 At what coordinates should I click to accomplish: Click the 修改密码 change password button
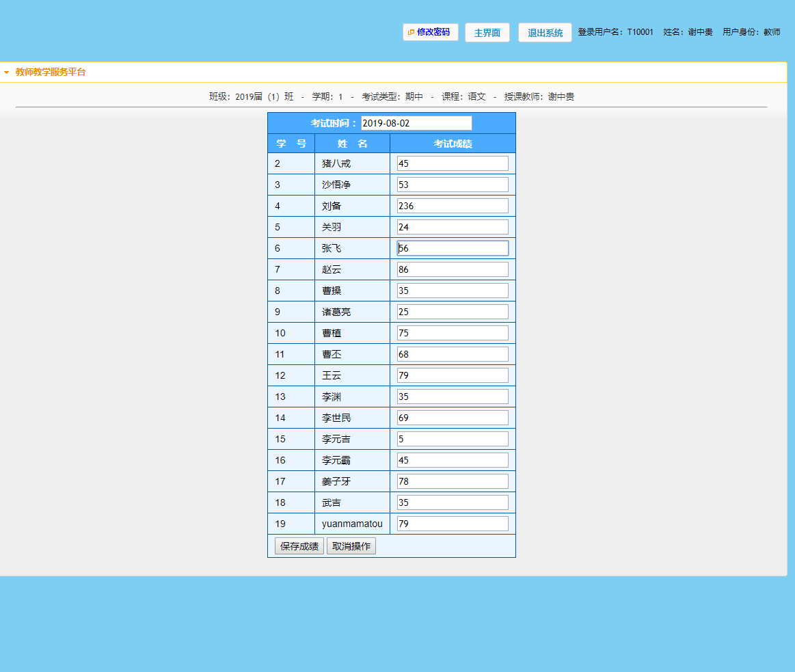pos(430,32)
